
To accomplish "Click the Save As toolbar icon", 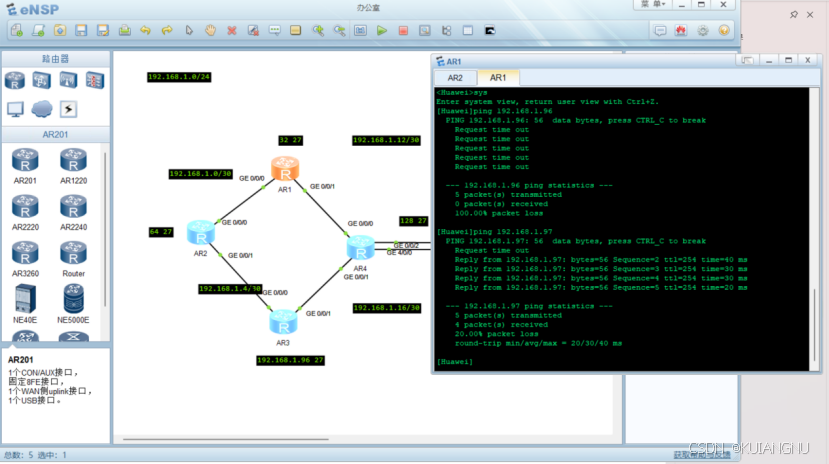I will coord(103,31).
